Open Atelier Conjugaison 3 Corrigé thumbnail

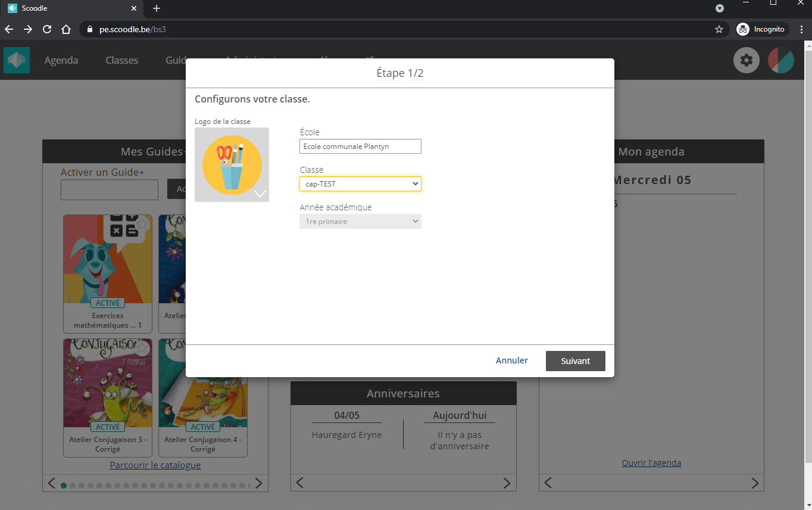click(108, 384)
